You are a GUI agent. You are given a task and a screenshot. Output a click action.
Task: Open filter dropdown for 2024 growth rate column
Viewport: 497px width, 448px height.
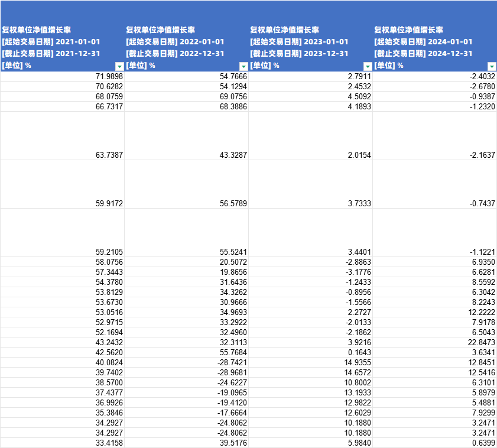point(492,66)
